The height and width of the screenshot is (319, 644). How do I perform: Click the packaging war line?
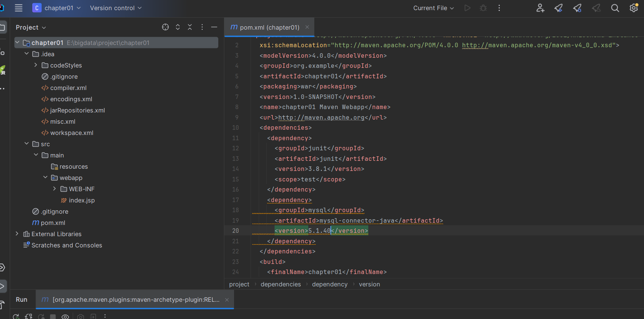click(x=308, y=86)
